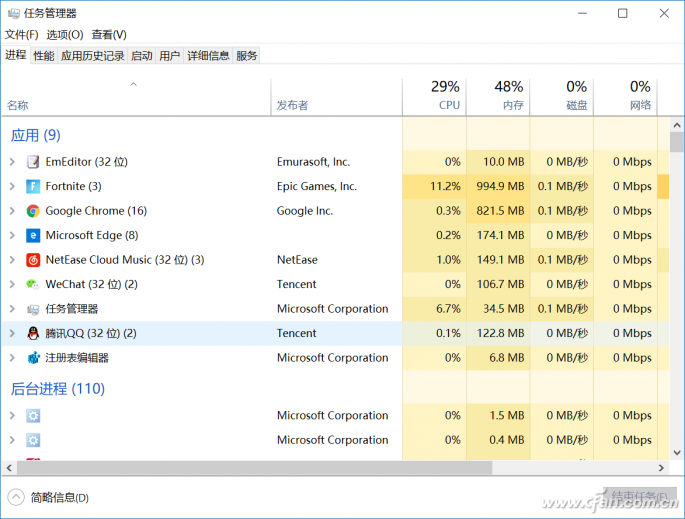Expand the NetEase Cloud Music group
The width and height of the screenshot is (685, 519).
12,260
